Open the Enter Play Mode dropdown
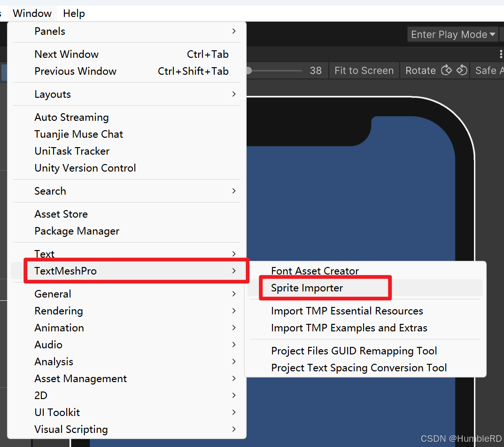Screen dimensions: 504x447 [x=453, y=34]
